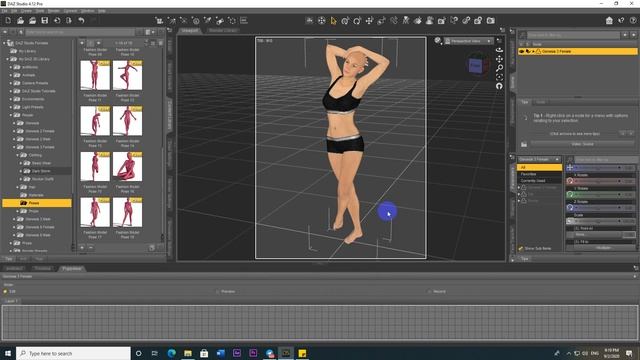Select the My Library folder
This screenshot has width=640, height=360.
point(28,51)
